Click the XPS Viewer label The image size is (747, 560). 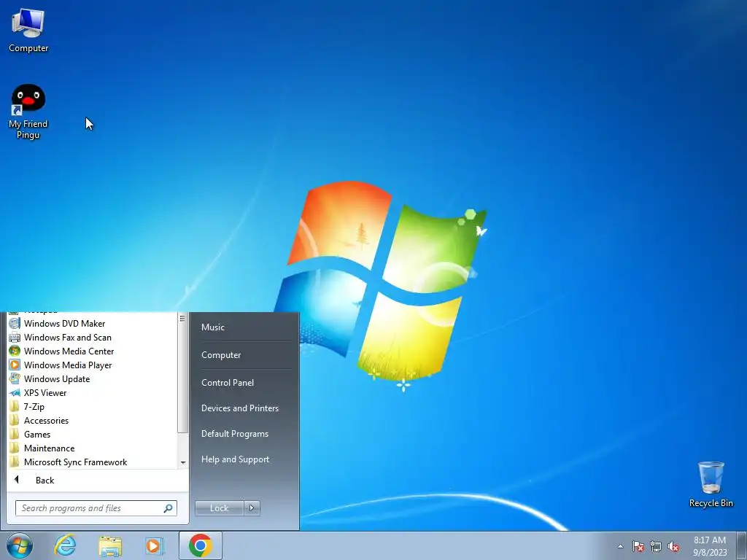tap(45, 392)
